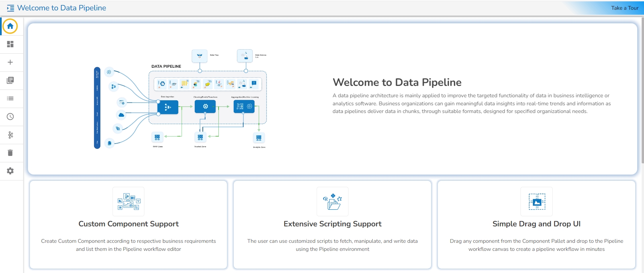This screenshot has height=273, width=644.
Task: Click the vertical scrollbar on the right edge
Action: pyautogui.click(x=642, y=91)
